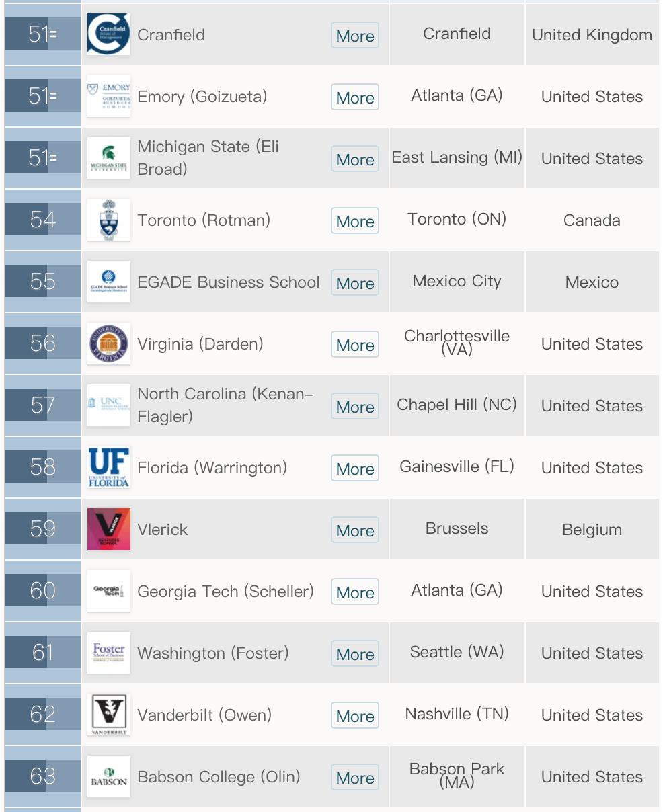The width and height of the screenshot is (663, 812).
Task: Click the Vanderbilt logo
Action: (x=109, y=715)
